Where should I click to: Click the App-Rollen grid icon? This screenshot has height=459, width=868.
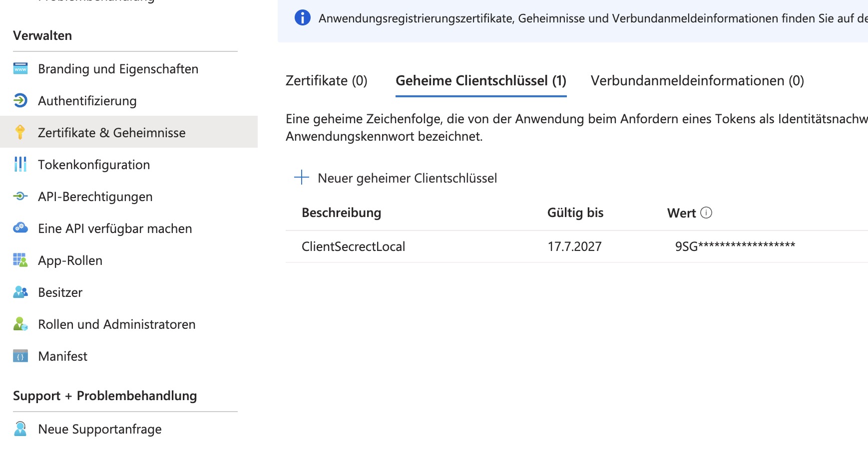coord(20,260)
